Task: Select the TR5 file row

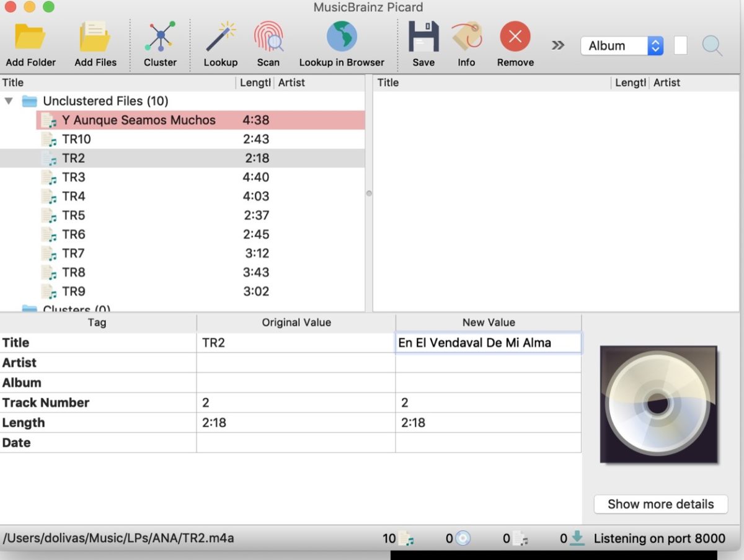Action: tap(182, 215)
